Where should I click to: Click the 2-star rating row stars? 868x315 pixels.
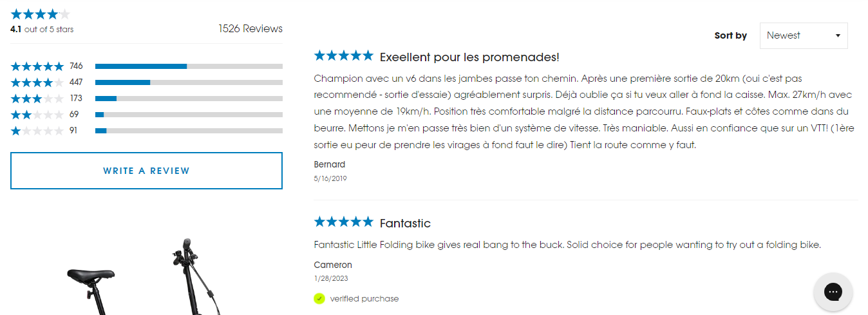37,115
